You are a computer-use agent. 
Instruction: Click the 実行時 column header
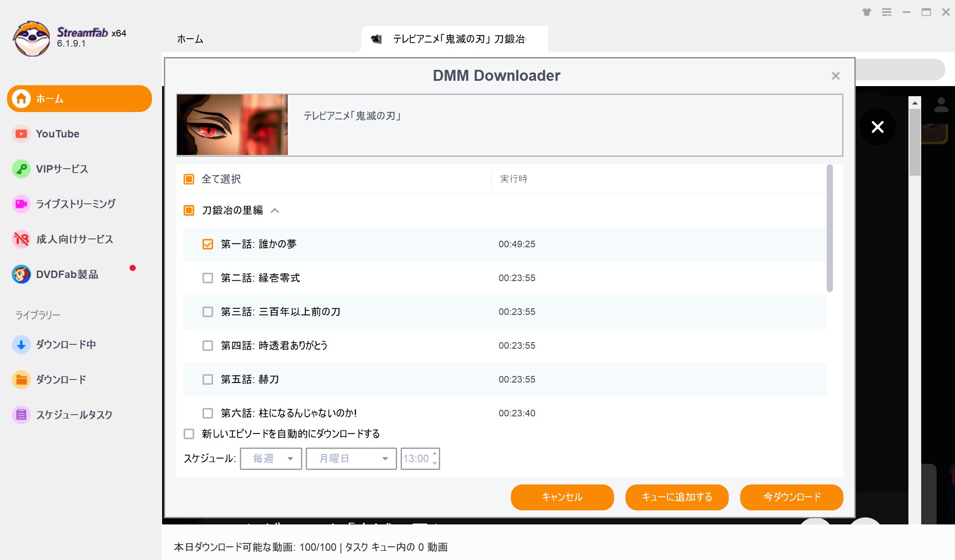click(x=514, y=179)
